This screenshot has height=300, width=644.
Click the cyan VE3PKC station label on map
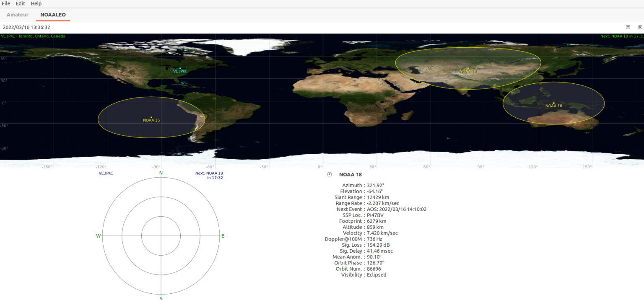[180, 71]
